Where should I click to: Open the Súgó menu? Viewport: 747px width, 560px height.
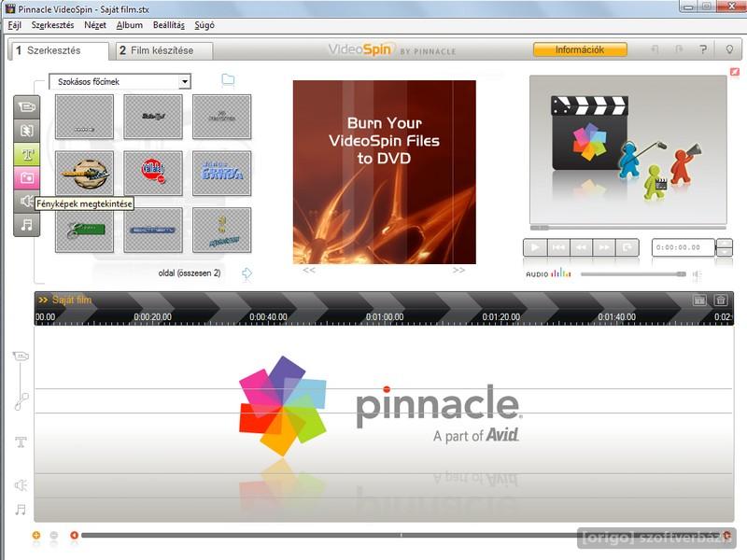pyautogui.click(x=204, y=25)
